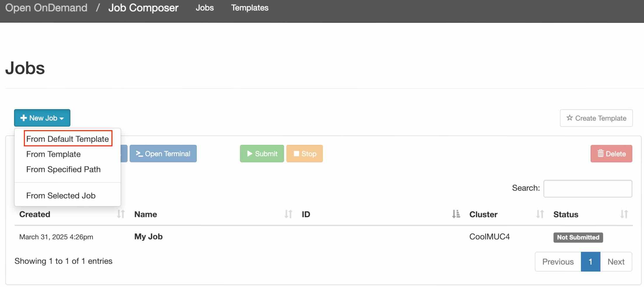Sort by Cluster column arrows icon
644x287 pixels.
click(x=540, y=214)
